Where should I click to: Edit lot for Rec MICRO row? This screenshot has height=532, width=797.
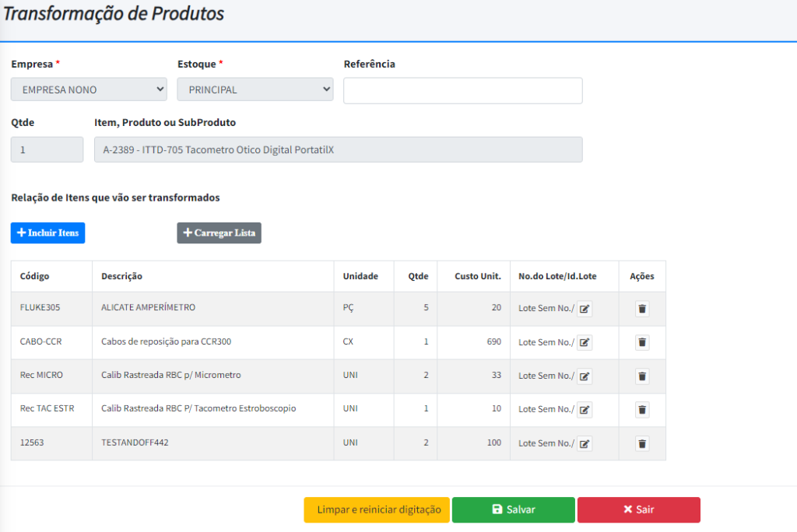(x=585, y=376)
